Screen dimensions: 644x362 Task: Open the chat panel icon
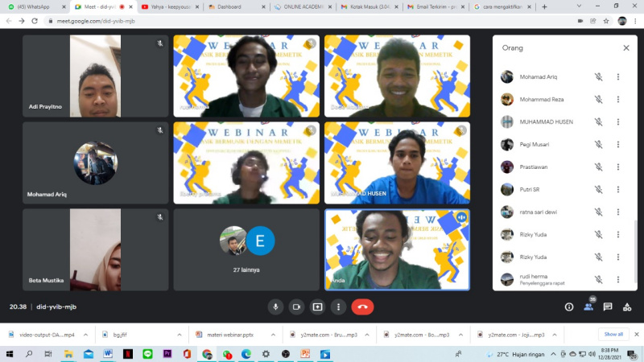pyautogui.click(x=608, y=306)
